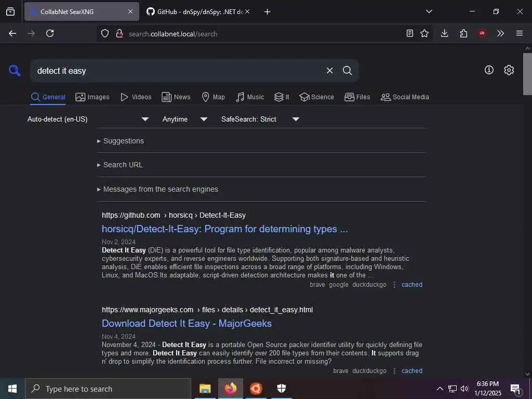This screenshot has width=532, height=399.
Task: Open the Firefox downloads panel
Action: 445,33
